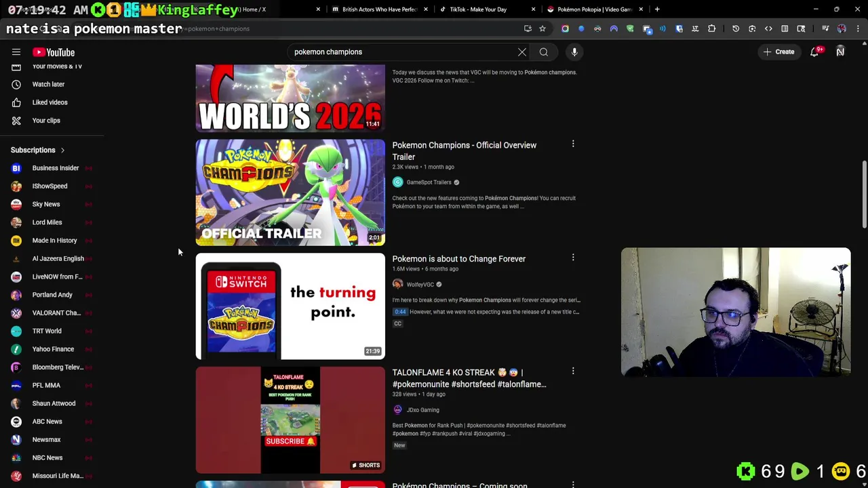Open options menu for 'Change Forever' video
This screenshot has height=488, width=868.
click(x=573, y=258)
